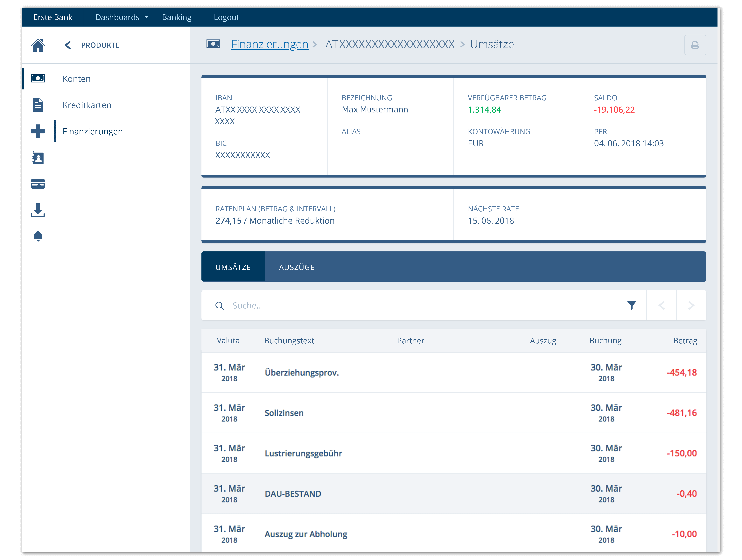Click the amount -150,00

[682, 453]
